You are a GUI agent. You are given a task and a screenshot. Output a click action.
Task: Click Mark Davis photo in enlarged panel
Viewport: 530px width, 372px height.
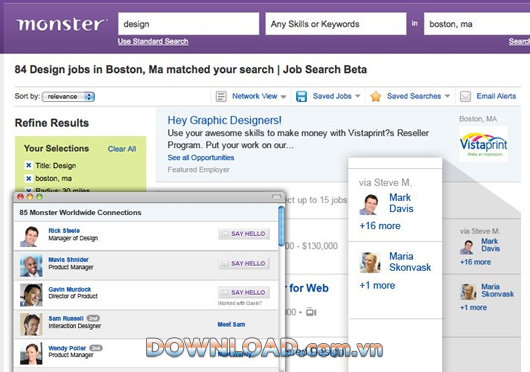(x=370, y=204)
